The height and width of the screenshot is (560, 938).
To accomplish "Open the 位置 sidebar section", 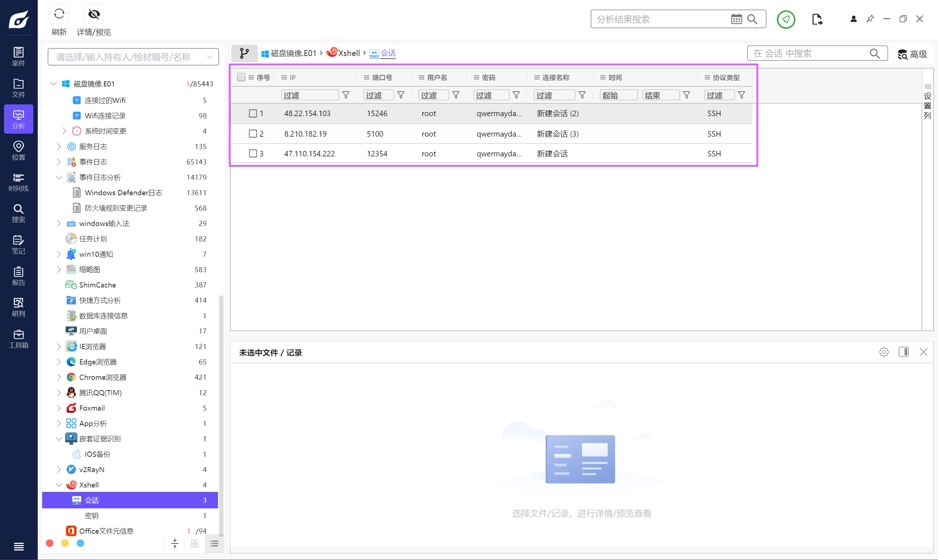I will tap(18, 151).
